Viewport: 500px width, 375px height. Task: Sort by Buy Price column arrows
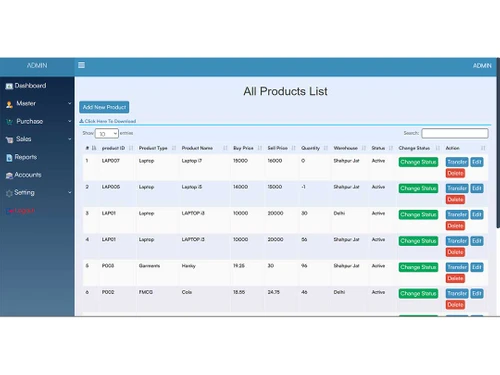pos(260,148)
